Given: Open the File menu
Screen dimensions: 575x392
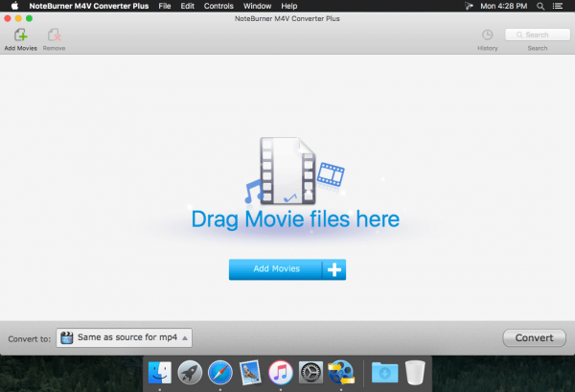Looking at the screenshot, I should click(x=165, y=7).
